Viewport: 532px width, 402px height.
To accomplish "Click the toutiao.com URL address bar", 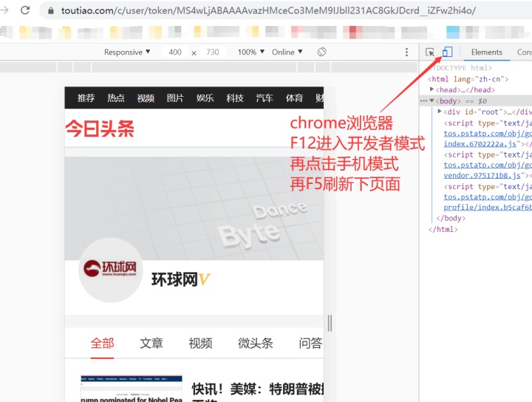I will [x=268, y=10].
